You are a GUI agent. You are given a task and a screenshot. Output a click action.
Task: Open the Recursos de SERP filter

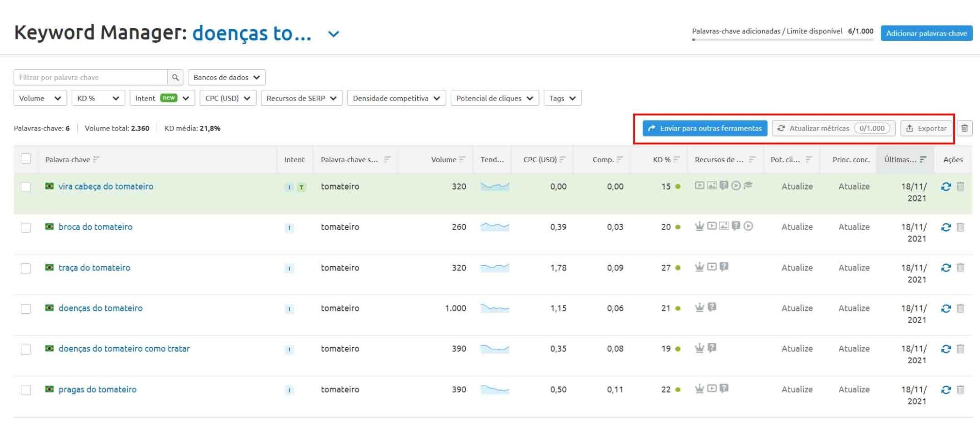click(301, 98)
